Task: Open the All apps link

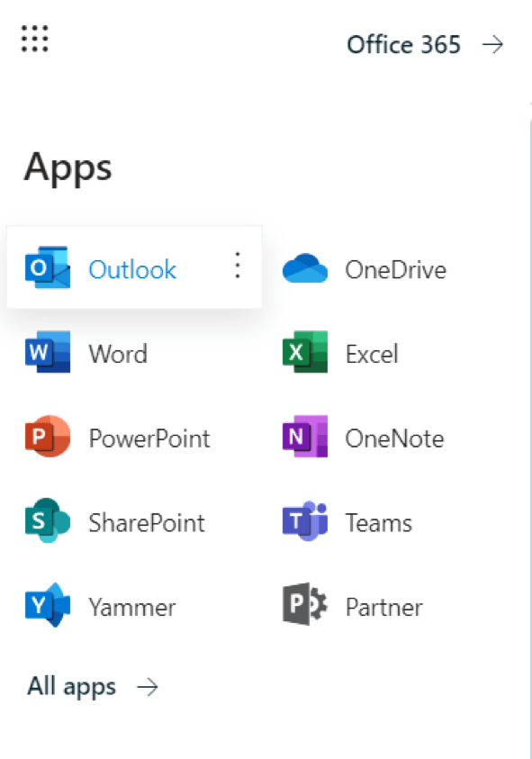Action: click(69, 686)
